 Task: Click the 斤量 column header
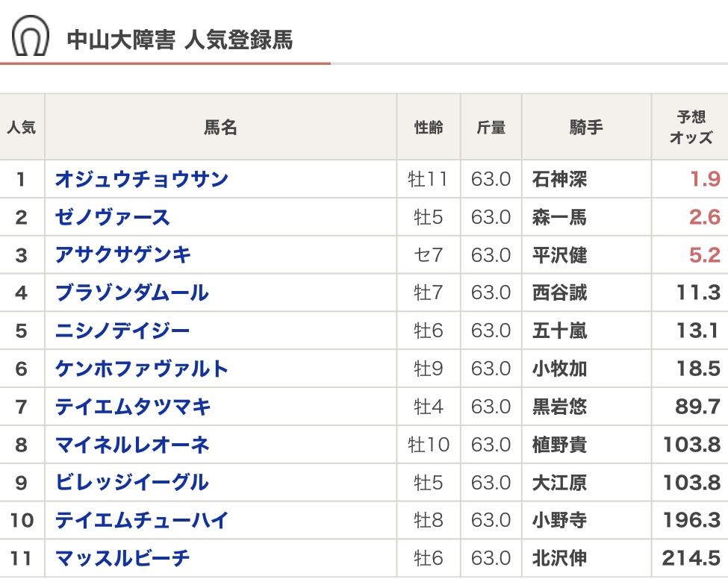click(491, 127)
